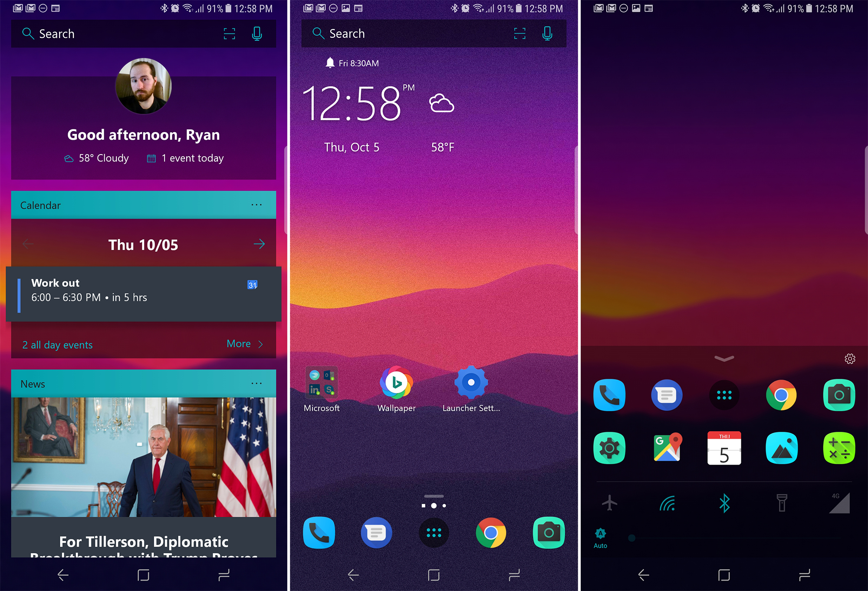
Task: Select More all day events link
Action: (245, 343)
